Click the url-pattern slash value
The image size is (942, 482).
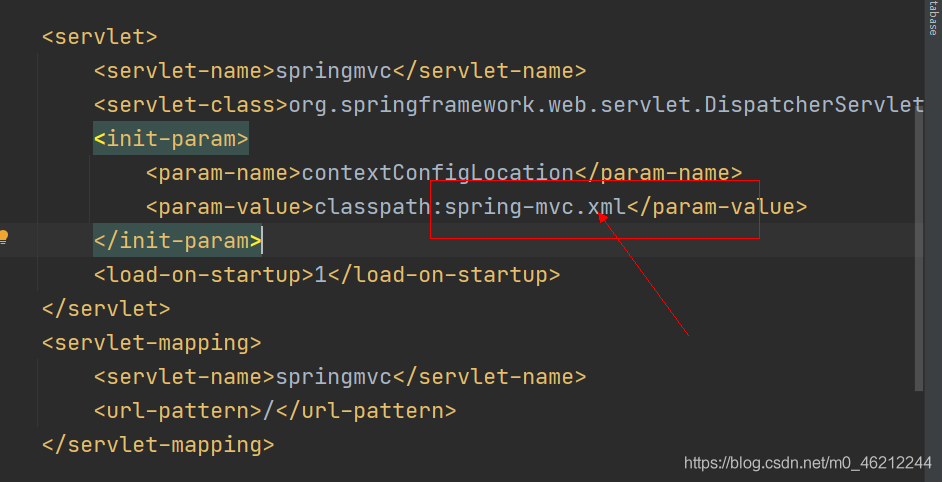click(268, 411)
